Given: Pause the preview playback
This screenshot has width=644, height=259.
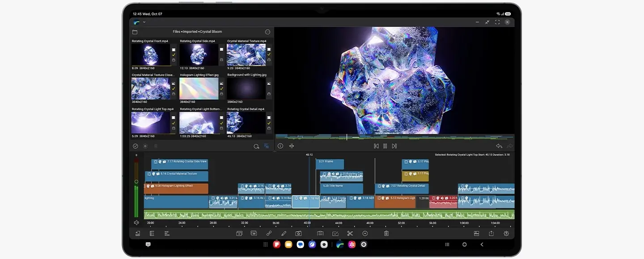Looking at the screenshot, I should (x=385, y=146).
